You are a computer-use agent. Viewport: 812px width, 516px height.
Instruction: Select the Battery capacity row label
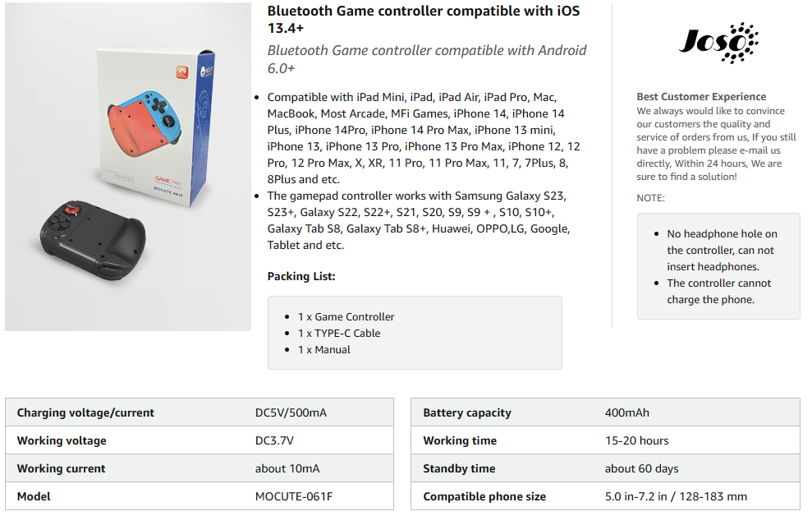tap(466, 412)
